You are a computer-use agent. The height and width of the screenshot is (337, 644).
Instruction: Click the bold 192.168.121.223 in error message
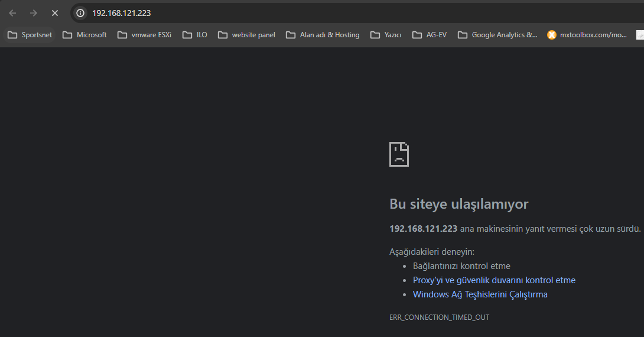(423, 228)
